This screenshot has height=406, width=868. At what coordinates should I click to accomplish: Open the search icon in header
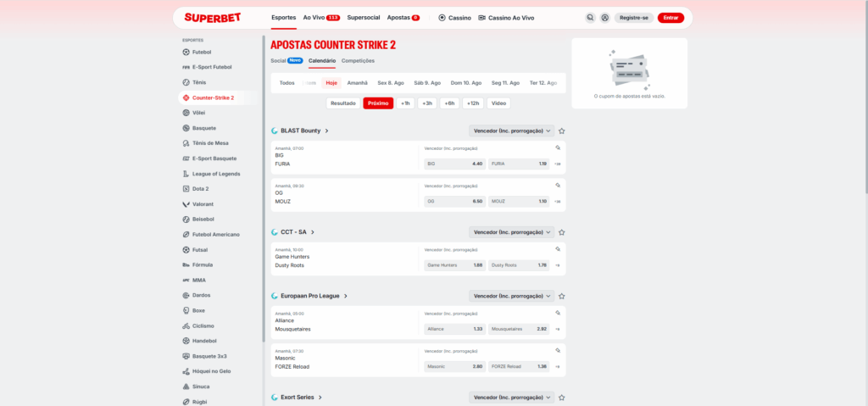[590, 18]
